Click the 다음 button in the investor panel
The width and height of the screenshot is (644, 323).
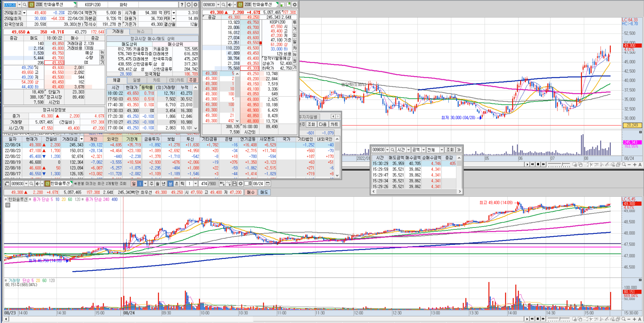tap(323, 124)
